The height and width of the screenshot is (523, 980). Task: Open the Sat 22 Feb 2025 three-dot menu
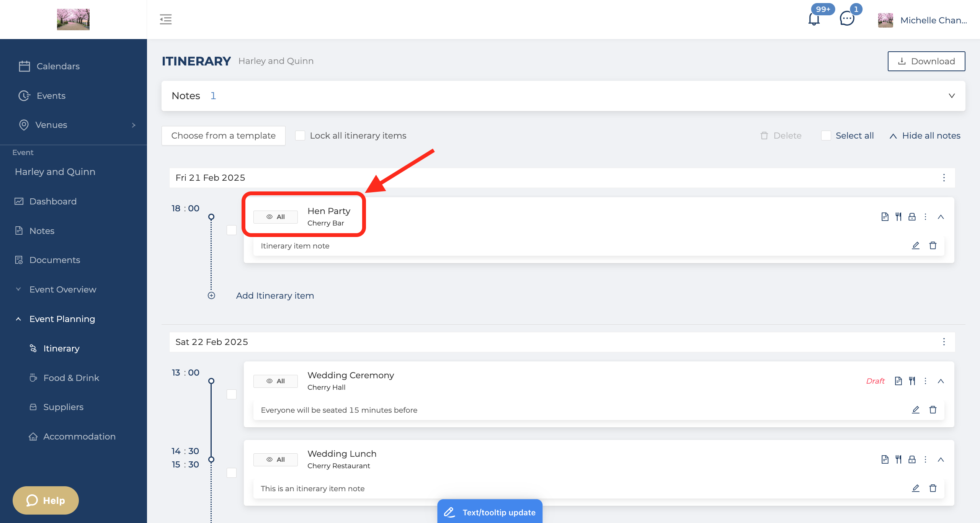pos(944,342)
